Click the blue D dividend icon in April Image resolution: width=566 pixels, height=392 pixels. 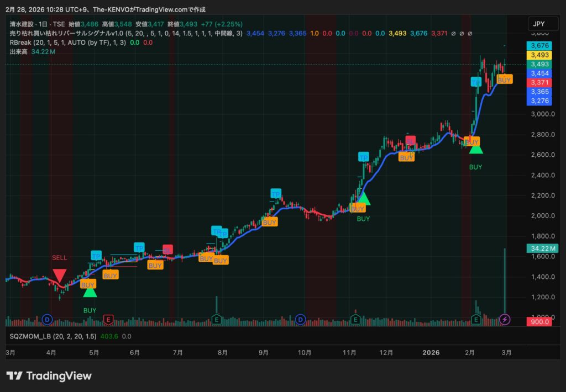point(48,319)
